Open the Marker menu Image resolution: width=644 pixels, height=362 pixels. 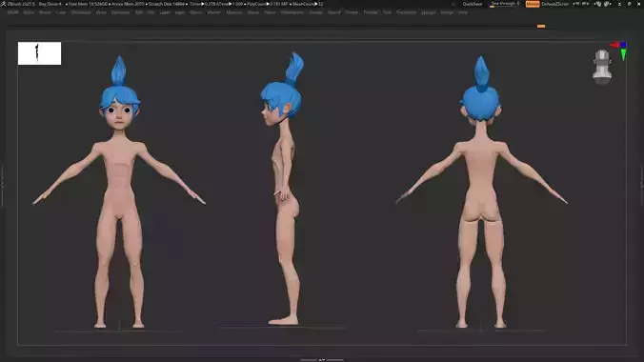[214, 12]
